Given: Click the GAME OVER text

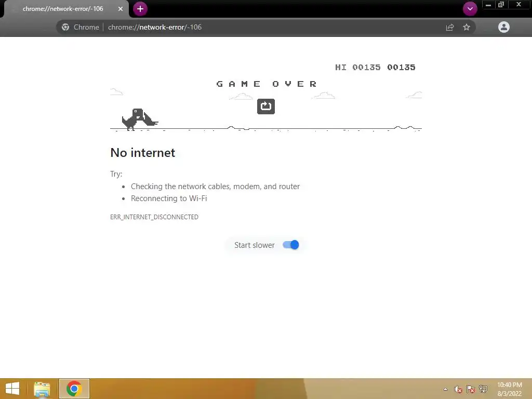Looking at the screenshot, I should [x=267, y=84].
